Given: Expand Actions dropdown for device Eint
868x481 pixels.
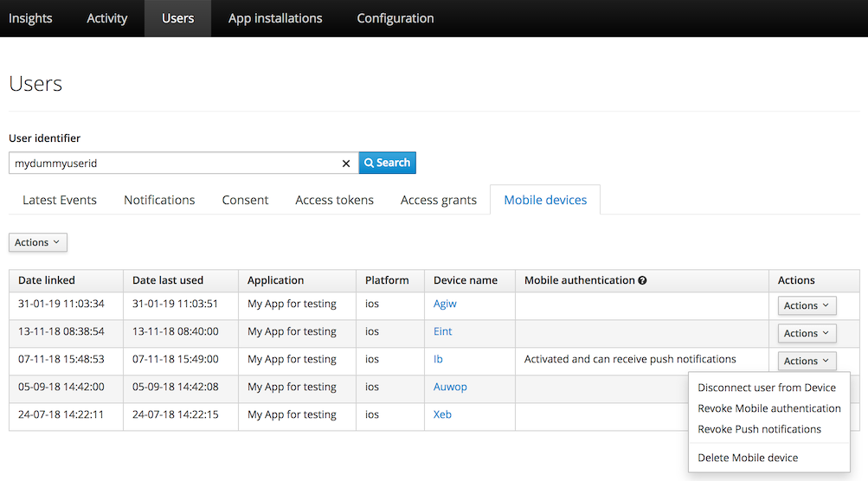Looking at the screenshot, I should tap(807, 333).
